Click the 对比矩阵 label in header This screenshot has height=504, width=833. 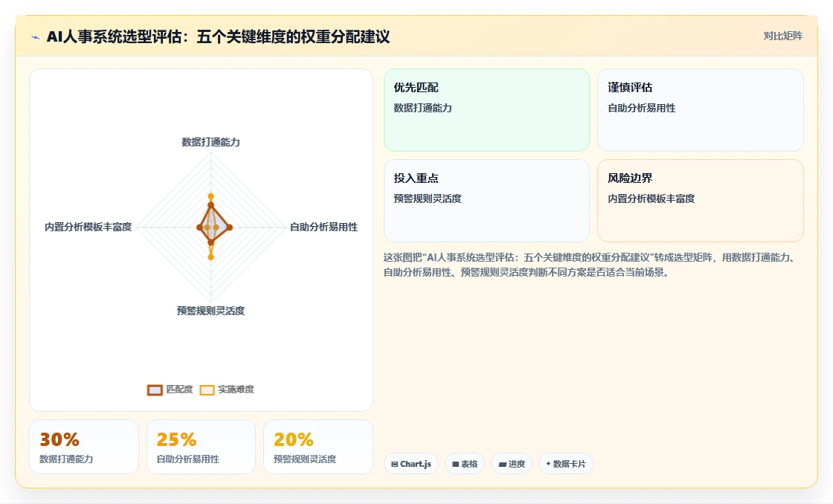[782, 36]
